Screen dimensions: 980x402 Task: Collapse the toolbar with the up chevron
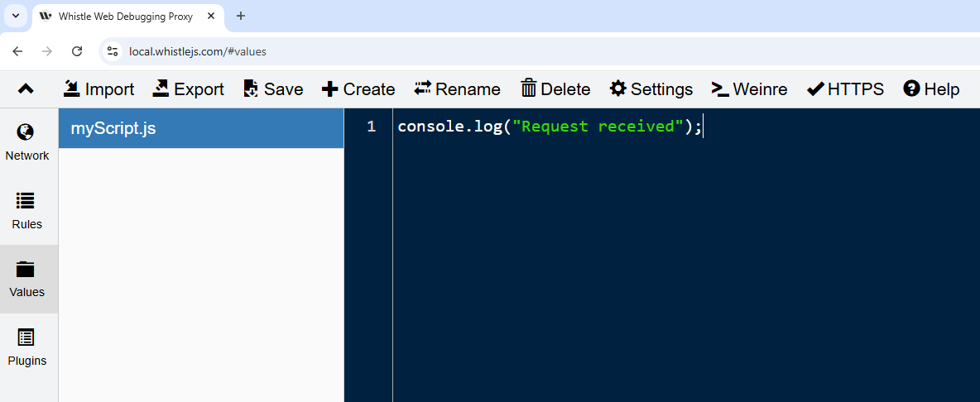26,89
